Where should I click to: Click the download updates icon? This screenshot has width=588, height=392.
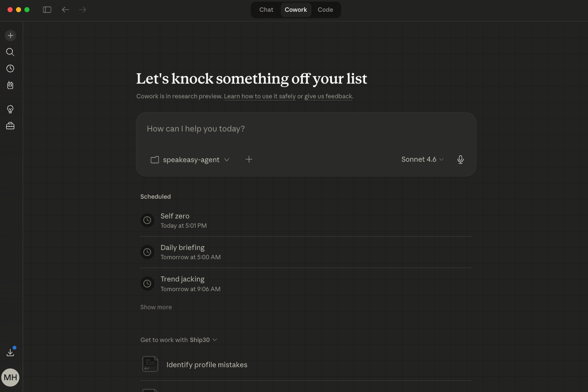(x=11, y=353)
